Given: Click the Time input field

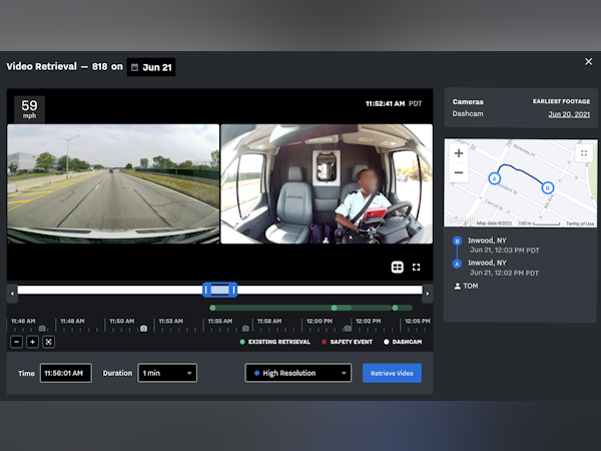Looking at the screenshot, I should pos(66,373).
